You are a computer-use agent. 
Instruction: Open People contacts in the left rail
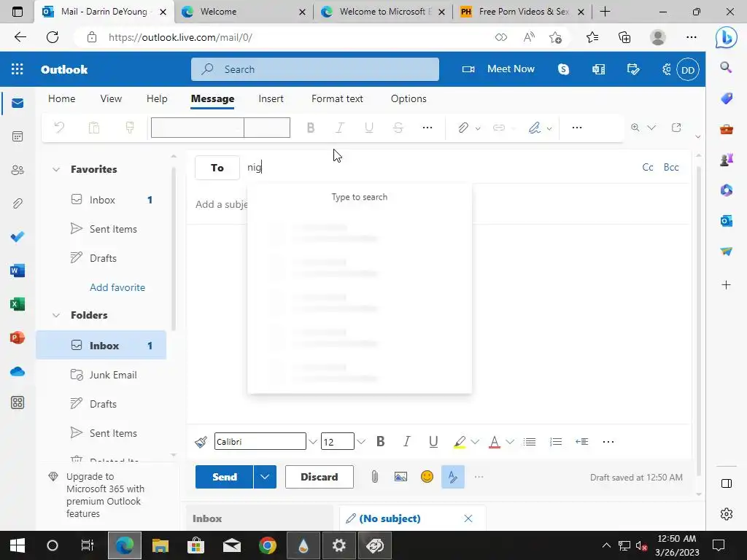18,170
